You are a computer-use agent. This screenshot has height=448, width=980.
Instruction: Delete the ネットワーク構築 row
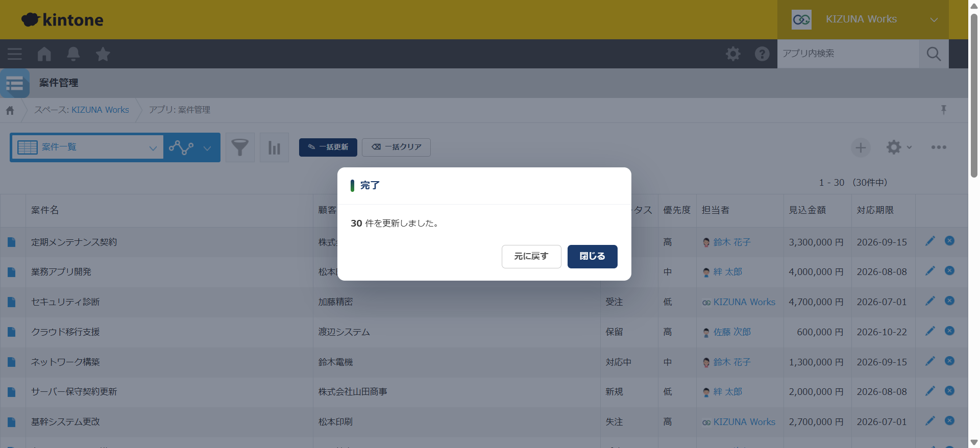coord(949,361)
